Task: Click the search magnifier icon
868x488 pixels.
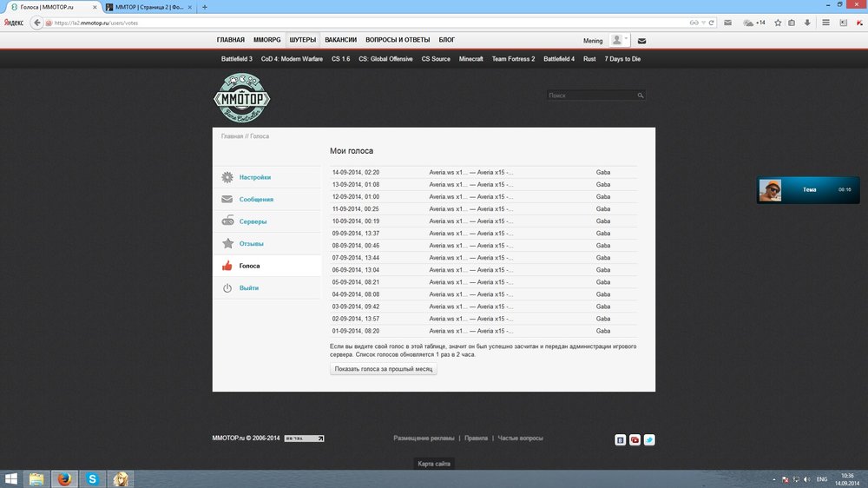Action: pos(641,96)
